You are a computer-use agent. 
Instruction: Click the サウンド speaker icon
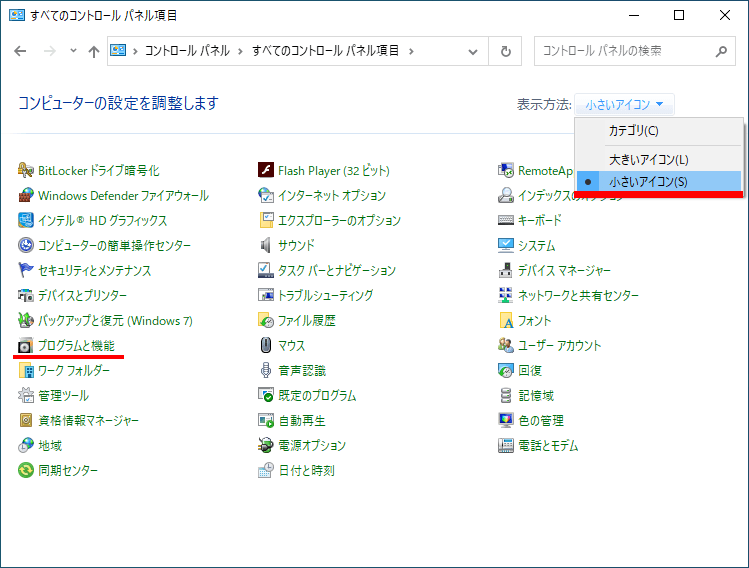click(266, 246)
